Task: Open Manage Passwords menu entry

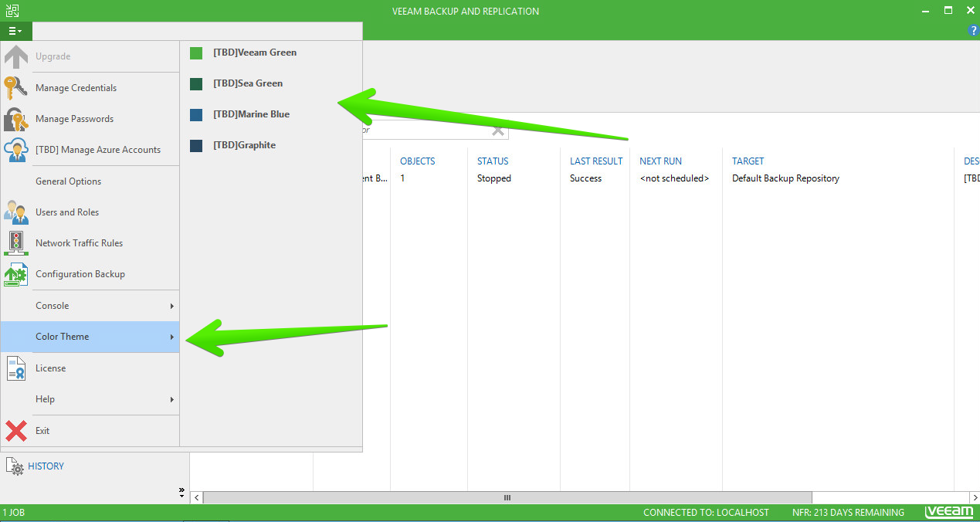Action: point(90,119)
